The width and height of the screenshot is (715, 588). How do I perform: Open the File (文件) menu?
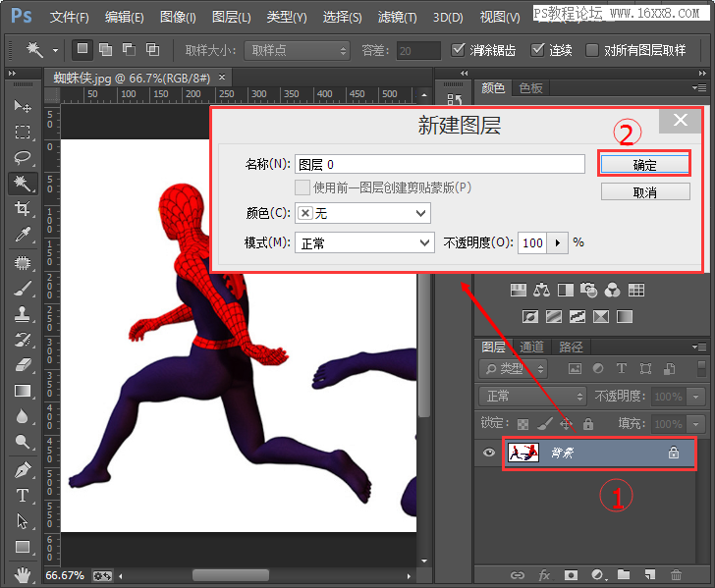[x=70, y=18]
